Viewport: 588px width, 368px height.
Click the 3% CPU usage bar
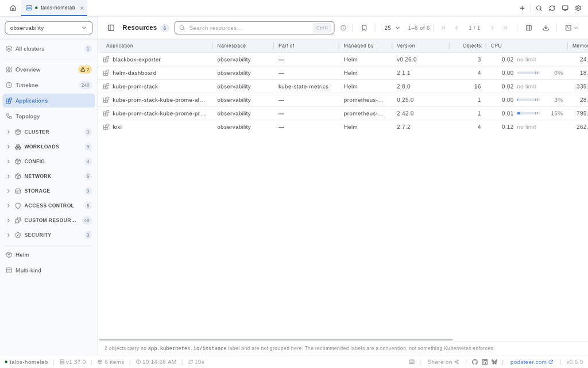528,100
